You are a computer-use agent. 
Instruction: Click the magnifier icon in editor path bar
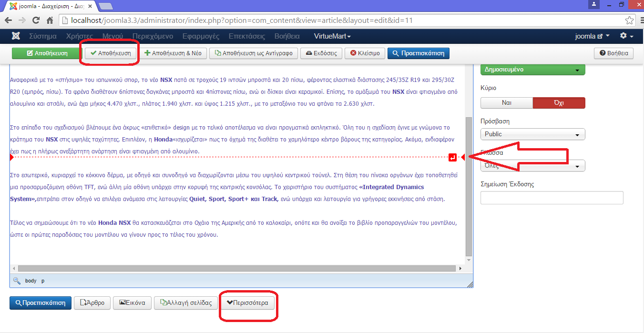pyautogui.click(x=17, y=281)
